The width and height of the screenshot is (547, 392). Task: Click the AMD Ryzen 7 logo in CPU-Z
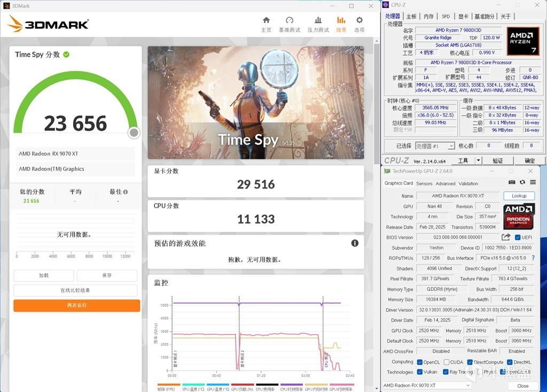click(x=522, y=41)
